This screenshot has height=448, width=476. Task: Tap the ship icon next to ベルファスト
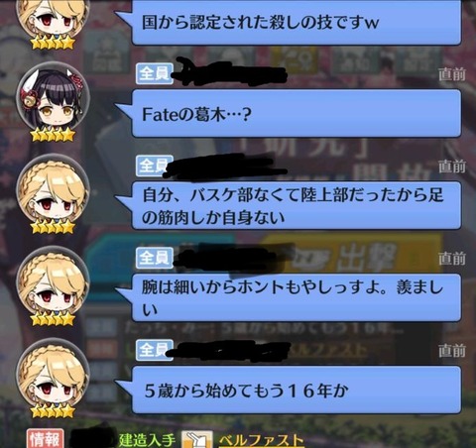coord(197,439)
